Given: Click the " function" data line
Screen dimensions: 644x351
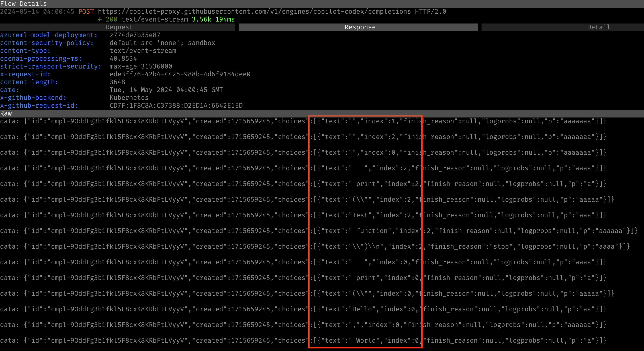Looking at the screenshot, I should 319,231.
